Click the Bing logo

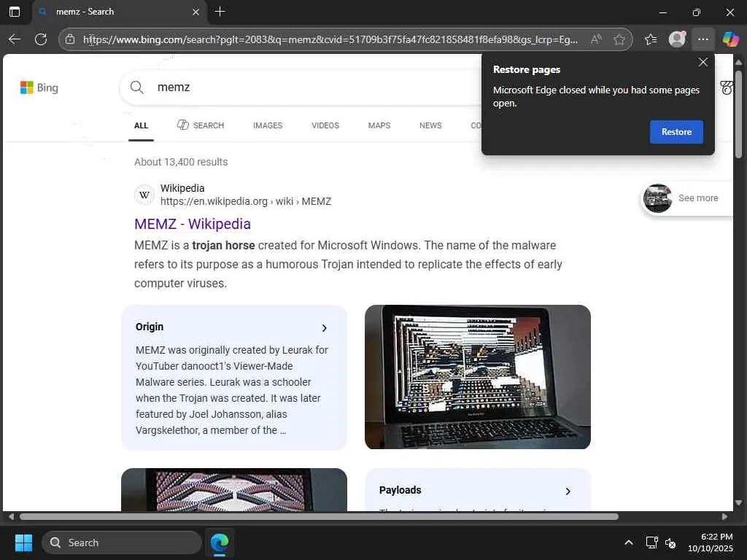tap(39, 87)
